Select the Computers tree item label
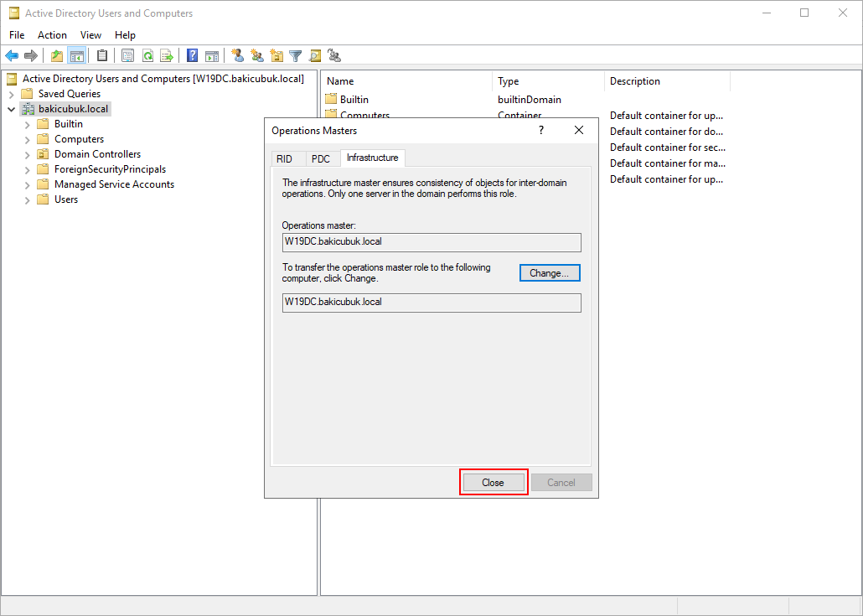The image size is (863, 616). click(80, 139)
